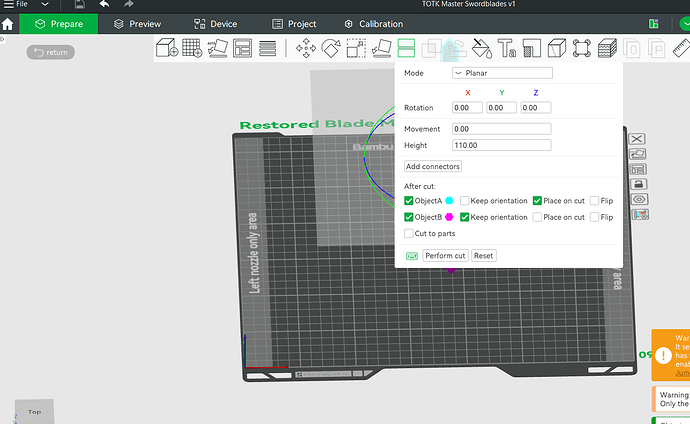This screenshot has height=424, width=690.
Task: Open the Project tab
Action: coord(294,24)
